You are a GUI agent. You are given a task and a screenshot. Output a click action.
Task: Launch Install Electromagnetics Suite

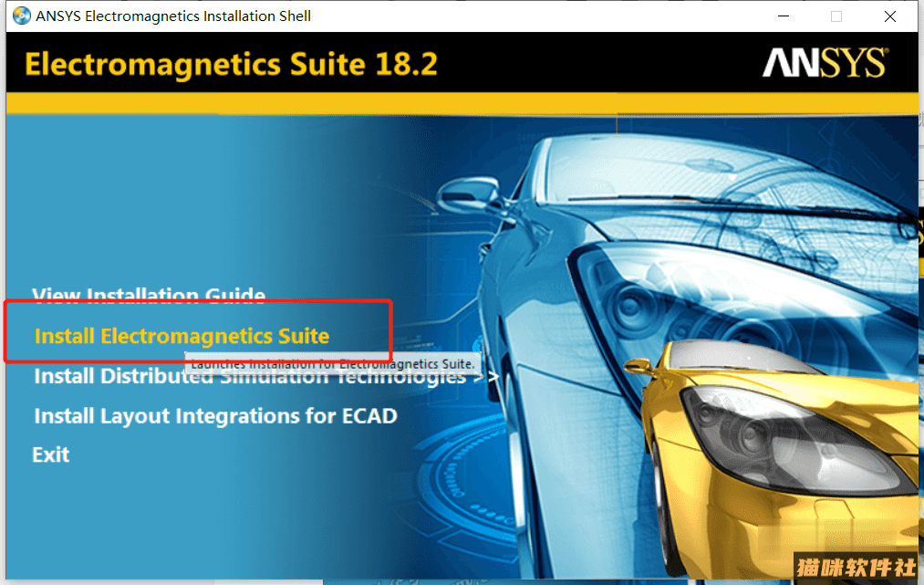tap(182, 336)
